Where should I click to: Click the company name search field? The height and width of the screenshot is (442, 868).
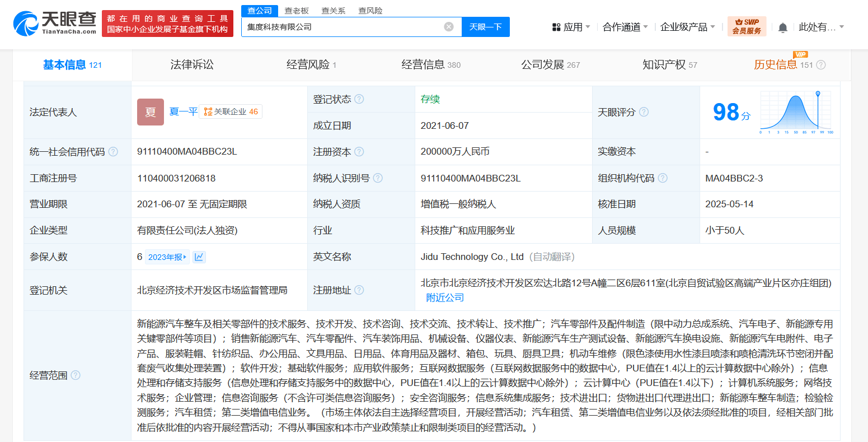tap(341, 27)
